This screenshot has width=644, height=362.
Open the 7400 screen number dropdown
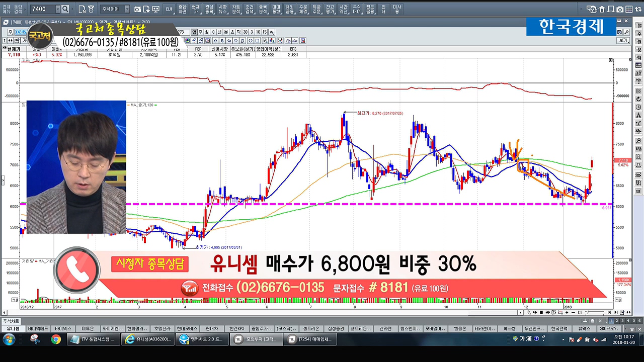[58, 9]
